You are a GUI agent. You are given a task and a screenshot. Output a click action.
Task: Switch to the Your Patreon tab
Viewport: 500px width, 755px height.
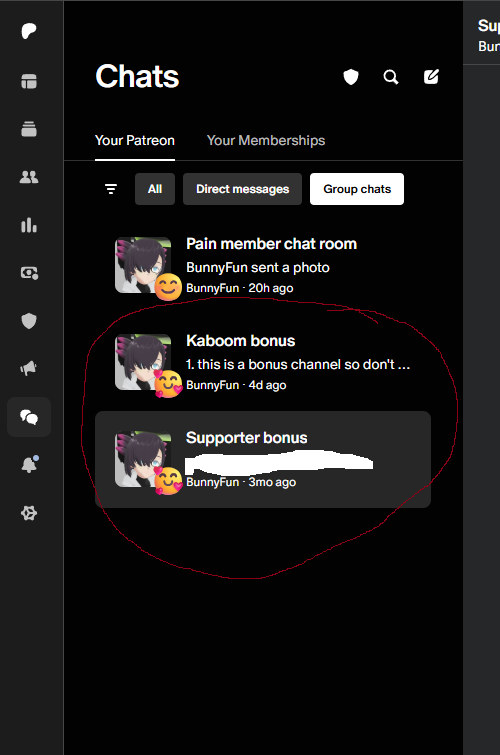pos(135,141)
